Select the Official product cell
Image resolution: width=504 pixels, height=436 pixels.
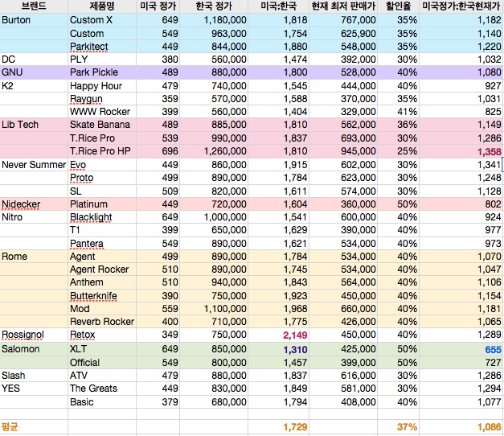click(x=102, y=363)
